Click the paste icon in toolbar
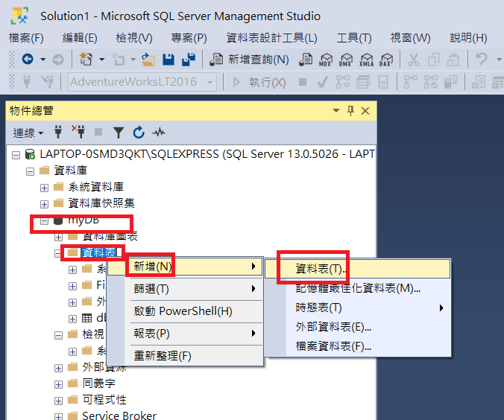This screenshot has width=504, height=420. [453, 60]
